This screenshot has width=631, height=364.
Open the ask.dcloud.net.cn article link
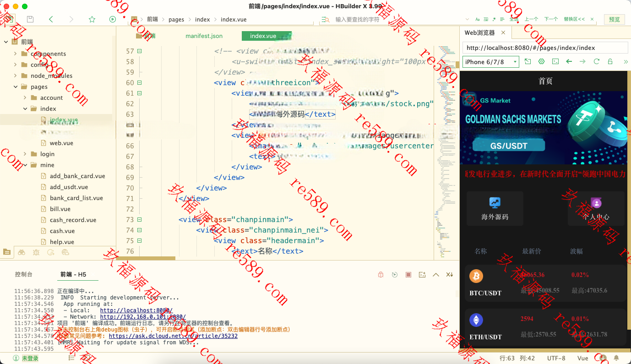173,336
